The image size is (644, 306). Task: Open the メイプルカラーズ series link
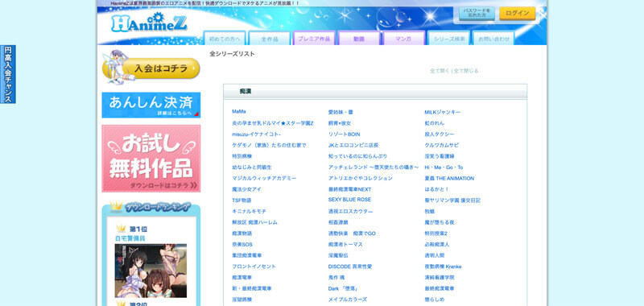(x=348, y=300)
